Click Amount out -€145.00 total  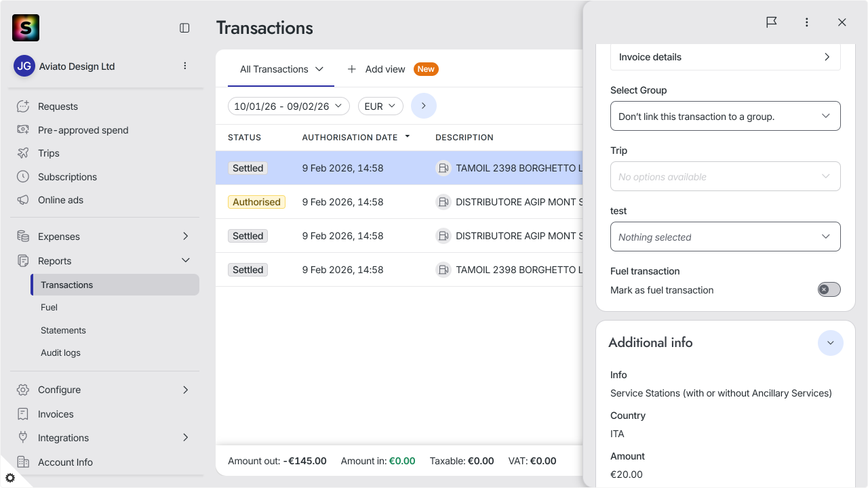(x=277, y=461)
